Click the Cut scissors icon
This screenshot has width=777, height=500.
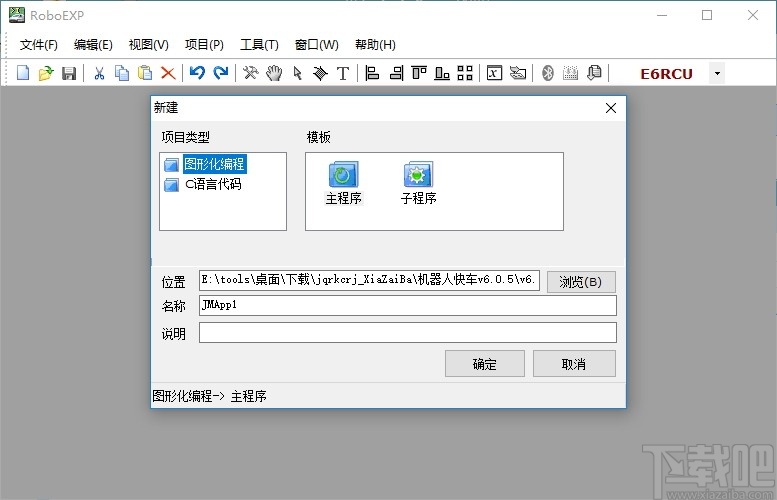(99, 73)
